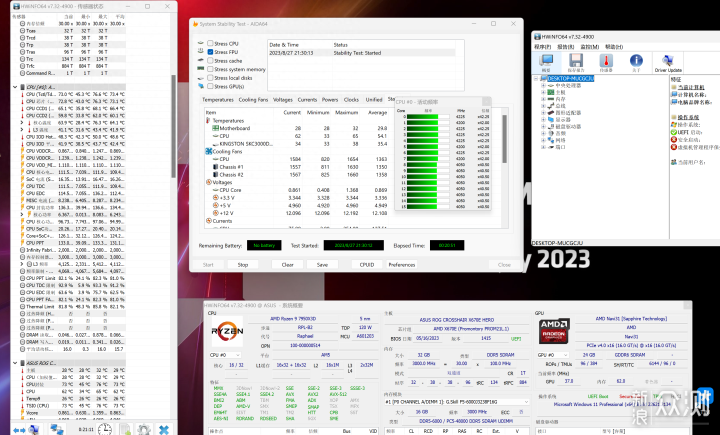
Task: Click the Save Report floppy disk icon
Action: point(576,61)
